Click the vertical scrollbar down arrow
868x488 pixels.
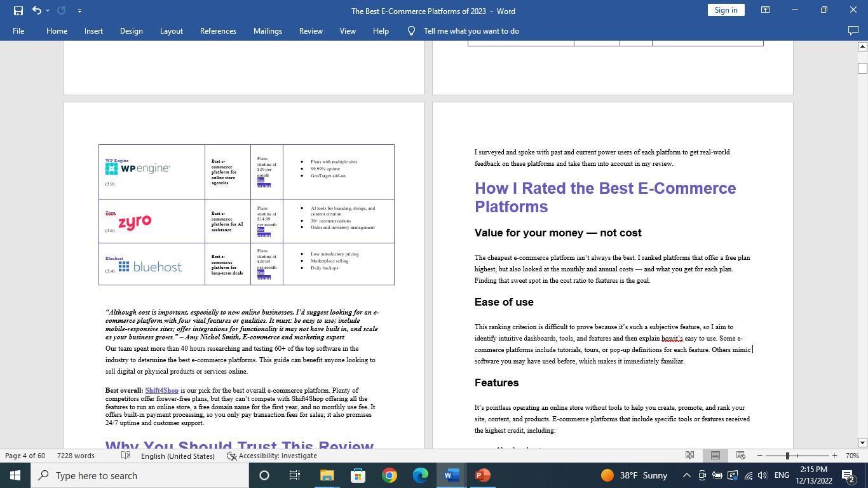(862, 443)
